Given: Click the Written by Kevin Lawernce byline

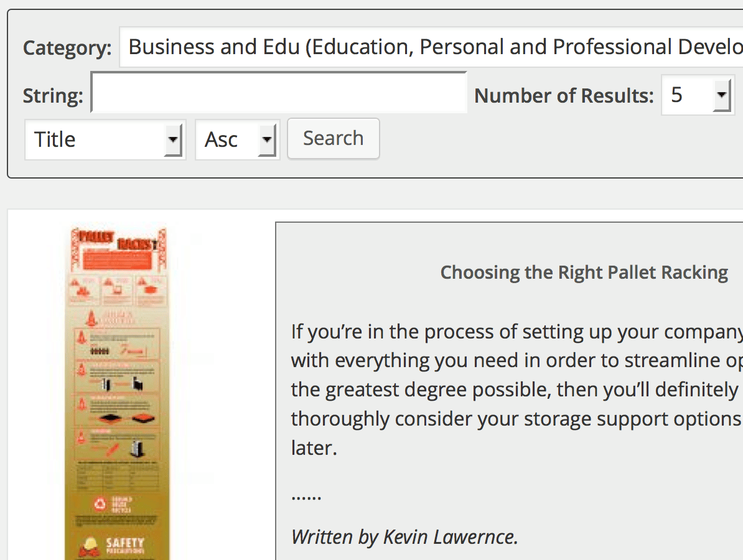Looking at the screenshot, I should click(404, 536).
